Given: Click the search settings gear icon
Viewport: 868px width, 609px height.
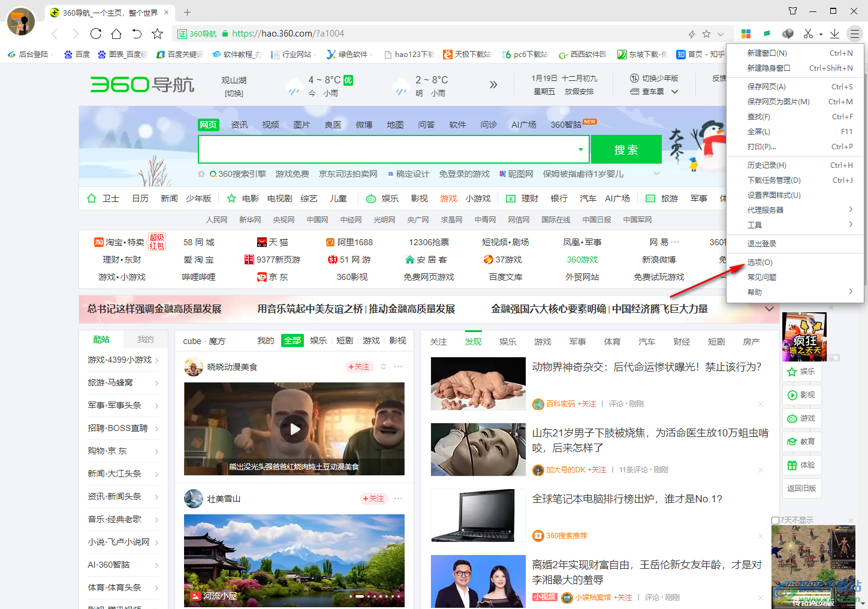Looking at the screenshot, I should (201, 174).
